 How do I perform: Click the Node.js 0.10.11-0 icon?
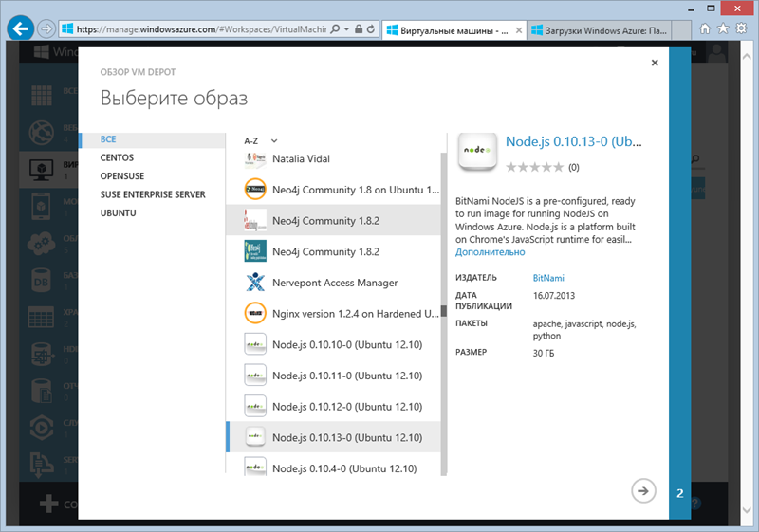coord(255,376)
